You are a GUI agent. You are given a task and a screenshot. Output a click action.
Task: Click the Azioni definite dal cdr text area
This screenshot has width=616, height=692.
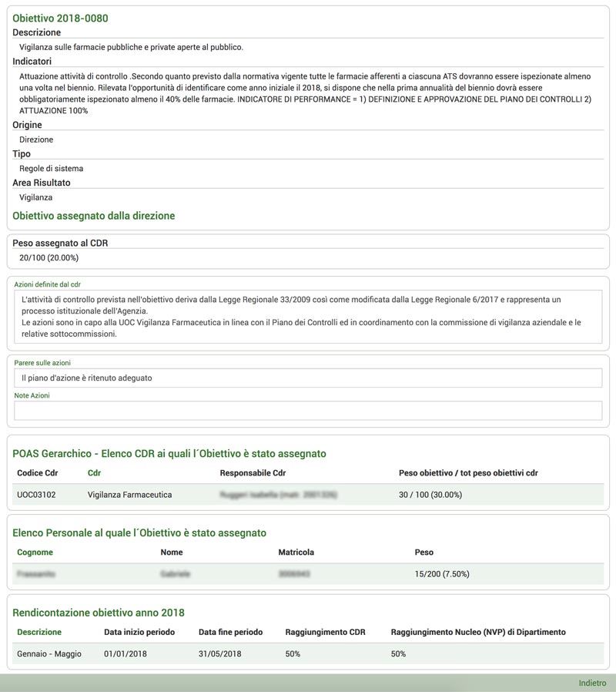coord(308,317)
